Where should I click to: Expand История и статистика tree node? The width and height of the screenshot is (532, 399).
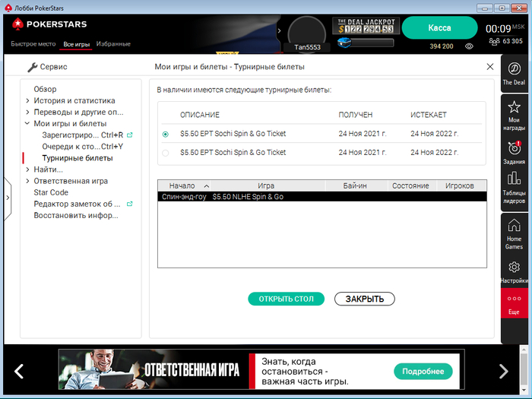27,101
